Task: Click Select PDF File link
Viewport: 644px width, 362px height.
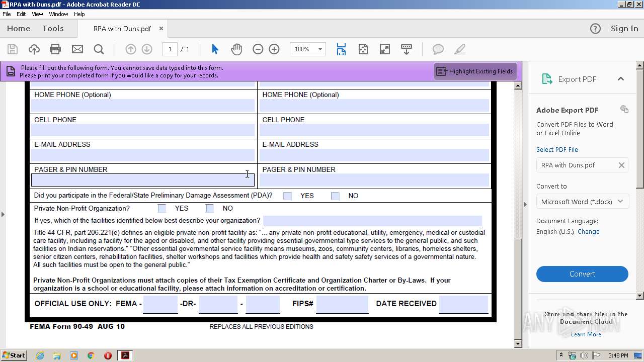Action: [557, 150]
